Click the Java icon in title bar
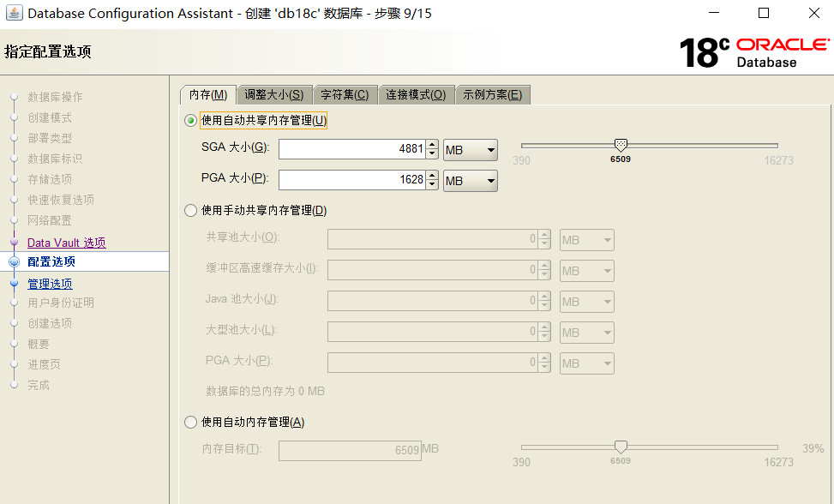The image size is (834, 504). pos(14,14)
